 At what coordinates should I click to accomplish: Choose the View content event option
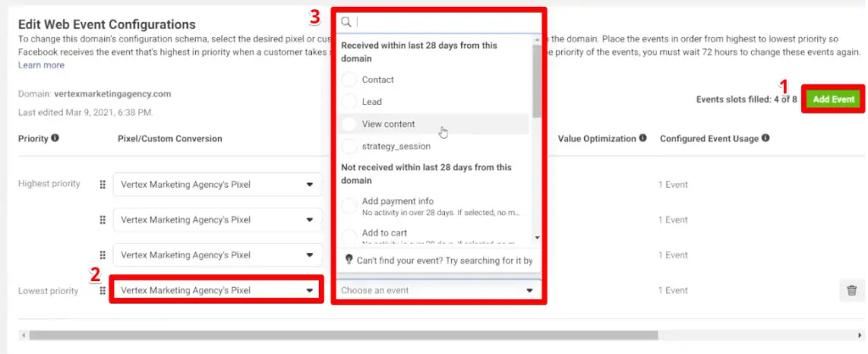pos(433,124)
